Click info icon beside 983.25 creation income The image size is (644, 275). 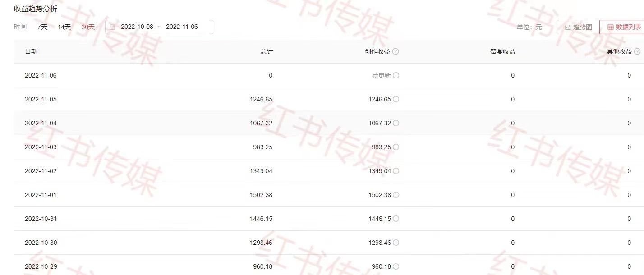tap(396, 147)
